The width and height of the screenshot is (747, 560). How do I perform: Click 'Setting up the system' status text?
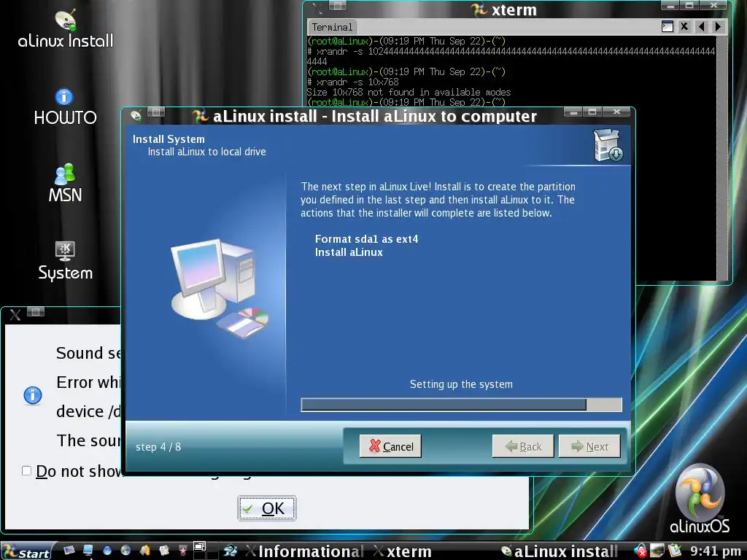coord(461,384)
